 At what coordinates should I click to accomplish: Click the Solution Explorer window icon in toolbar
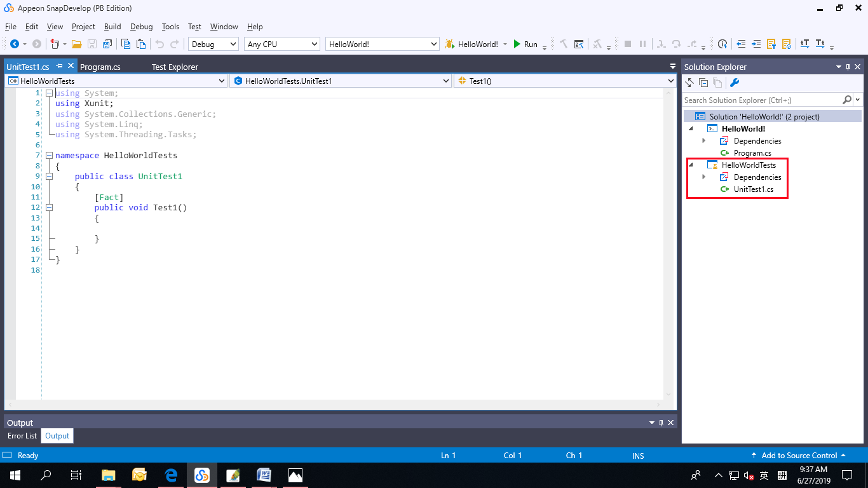[579, 44]
